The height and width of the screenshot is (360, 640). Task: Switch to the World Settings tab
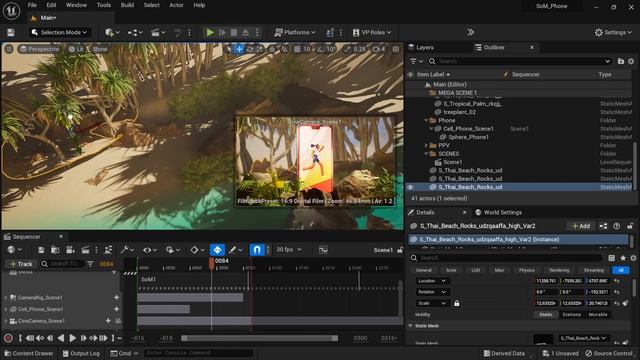pos(498,212)
